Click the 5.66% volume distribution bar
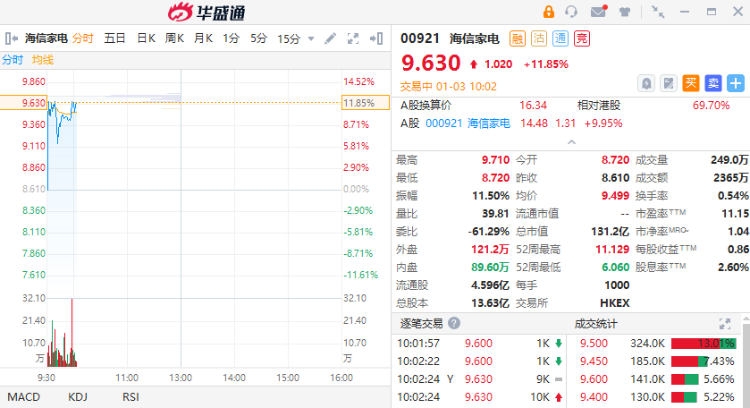The image size is (750, 408). click(x=685, y=380)
